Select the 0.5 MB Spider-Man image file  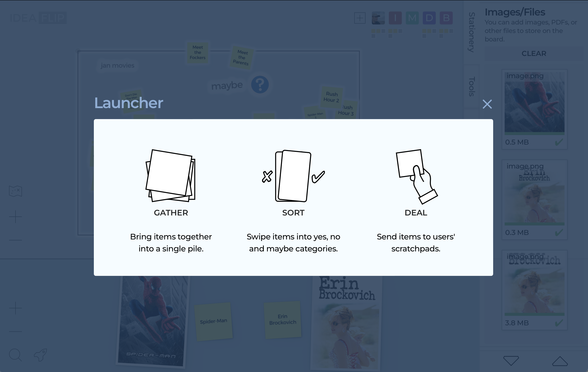(x=535, y=109)
